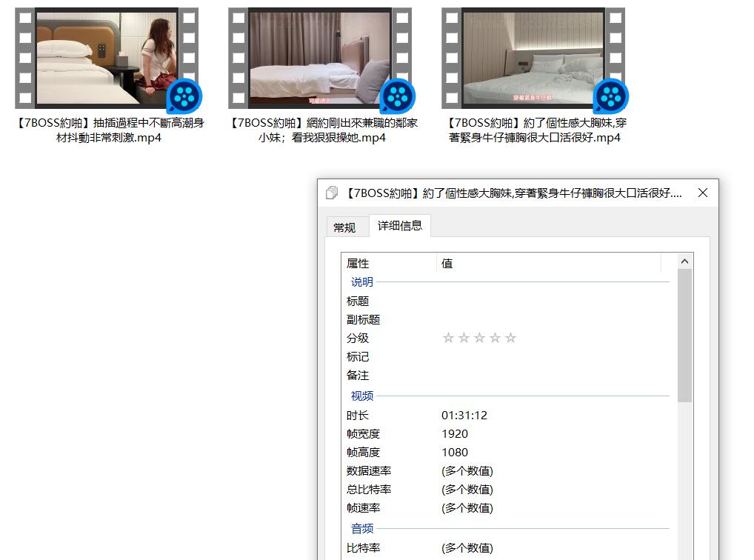The height and width of the screenshot is (560, 754).
Task: Click the player badge on the striped-wall bedroom video
Action: pos(611,96)
